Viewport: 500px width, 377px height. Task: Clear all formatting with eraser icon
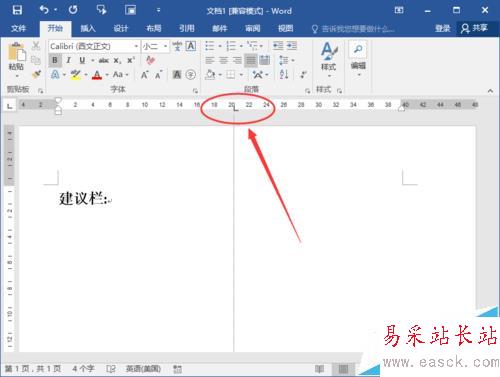[151, 60]
